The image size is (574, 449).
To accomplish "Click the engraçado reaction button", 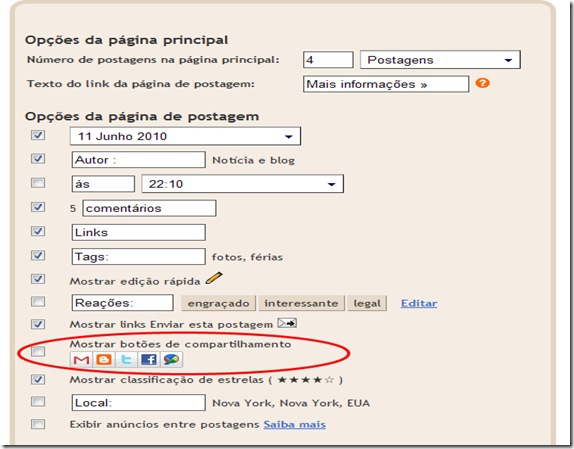I will pos(219,303).
